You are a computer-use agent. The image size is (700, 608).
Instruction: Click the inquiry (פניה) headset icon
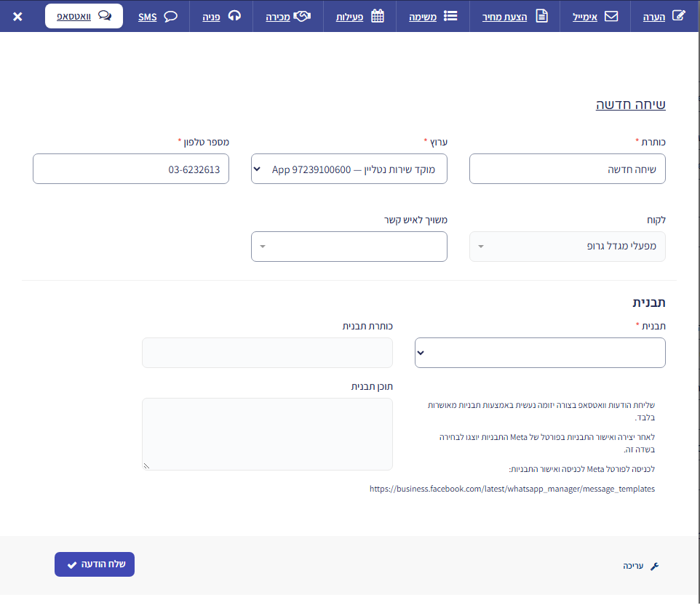point(234,15)
